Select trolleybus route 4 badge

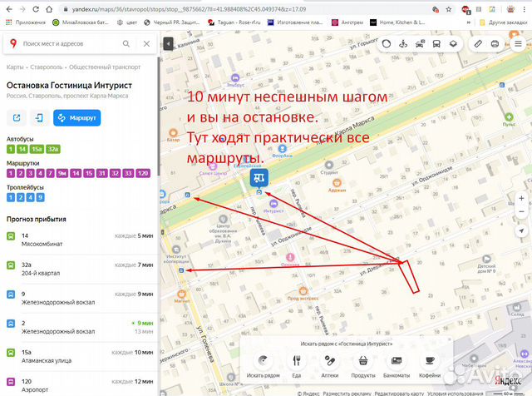31,197
